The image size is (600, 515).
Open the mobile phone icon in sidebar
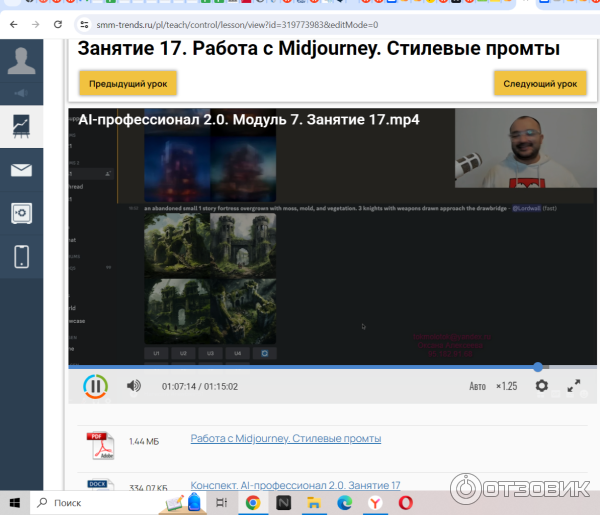21,256
